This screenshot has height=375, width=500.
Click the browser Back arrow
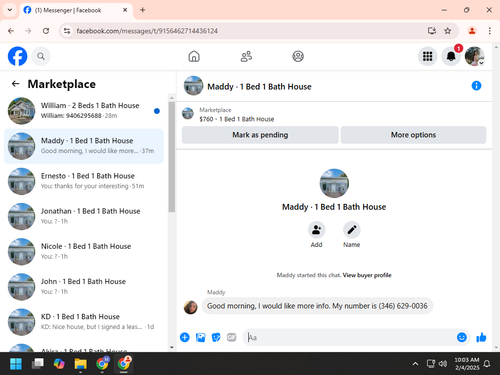11,31
